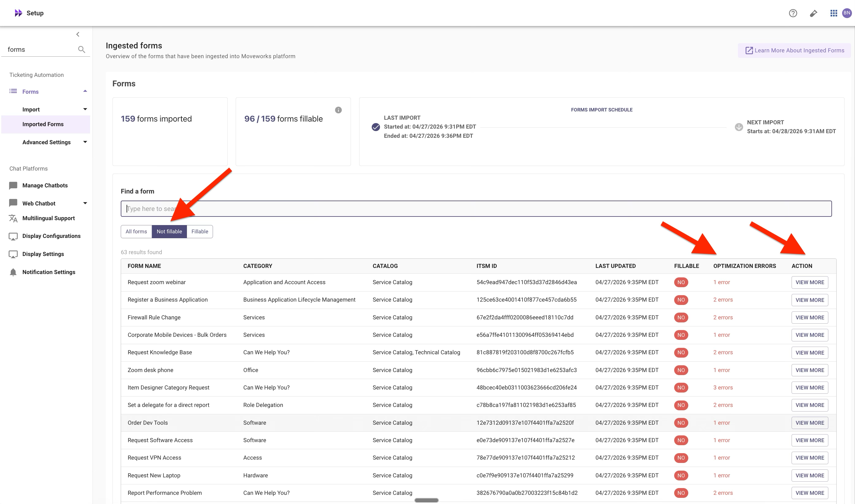This screenshot has width=855, height=504.
Task: Collapse the Forms section arrow
Action: tap(85, 91)
